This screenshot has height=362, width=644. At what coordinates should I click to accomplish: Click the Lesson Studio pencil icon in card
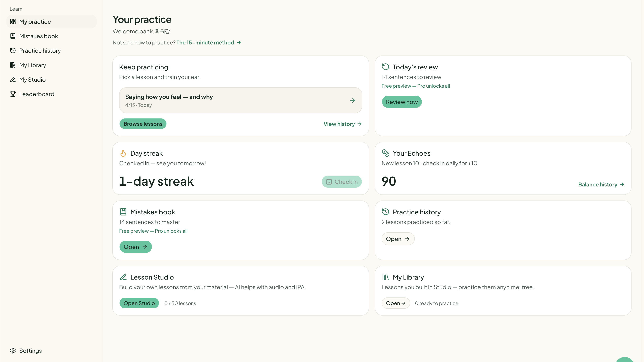click(123, 277)
